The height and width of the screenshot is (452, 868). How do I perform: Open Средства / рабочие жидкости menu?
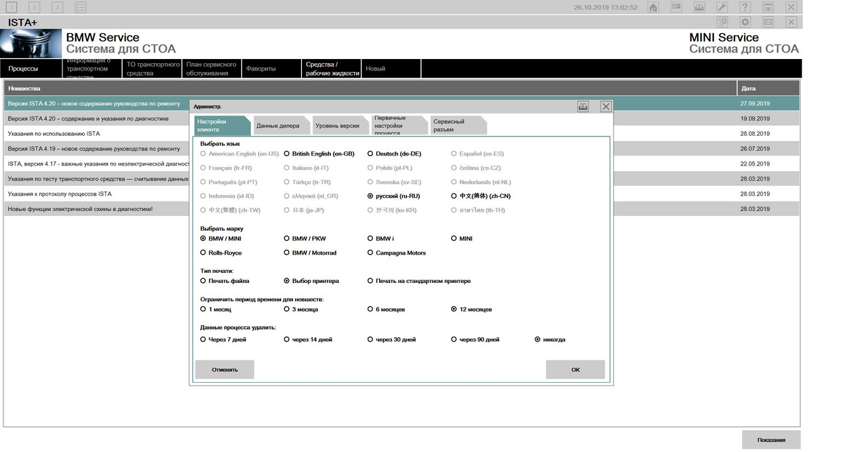[x=331, y=69]
